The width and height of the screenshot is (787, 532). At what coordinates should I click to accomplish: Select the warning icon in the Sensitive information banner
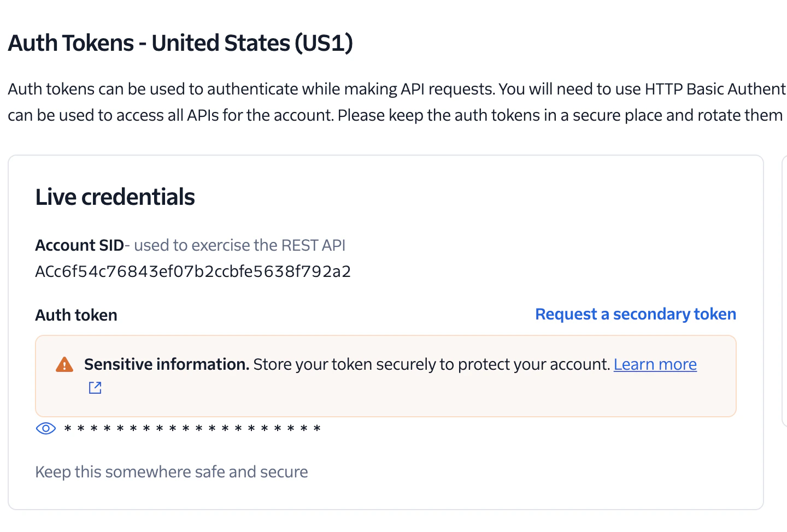click(64, 364)
